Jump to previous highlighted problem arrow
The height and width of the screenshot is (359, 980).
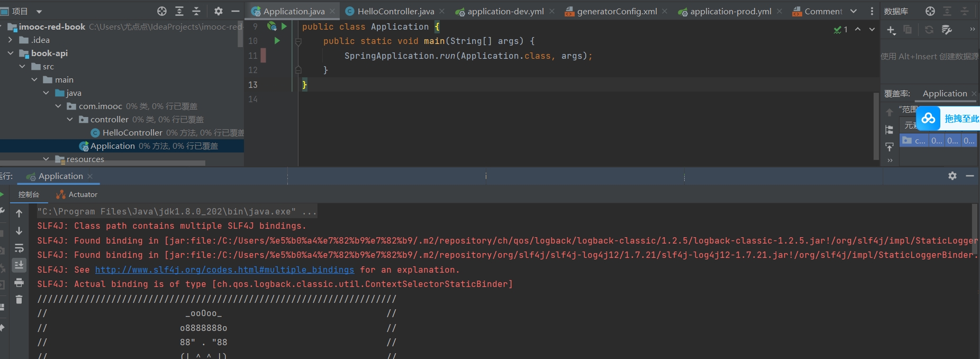858,30
